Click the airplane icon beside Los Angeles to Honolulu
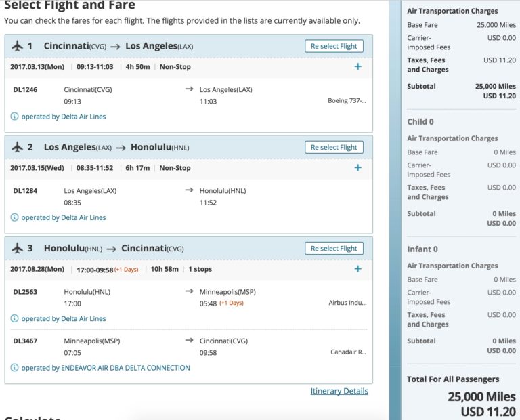 18,147
